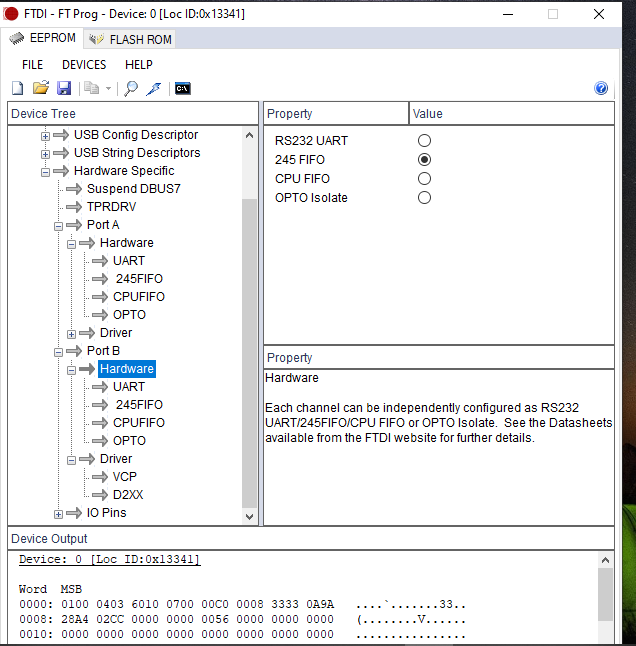Open the DEVICES menu

point(84,65)
